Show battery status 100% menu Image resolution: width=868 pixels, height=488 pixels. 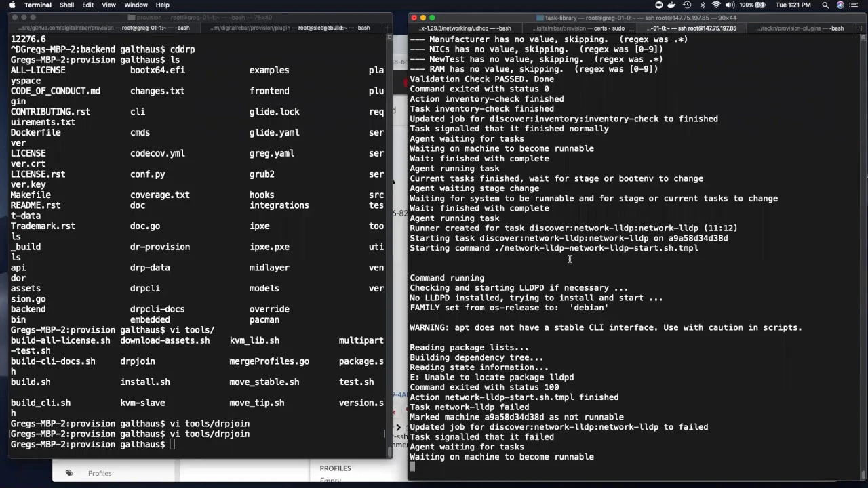753,5
